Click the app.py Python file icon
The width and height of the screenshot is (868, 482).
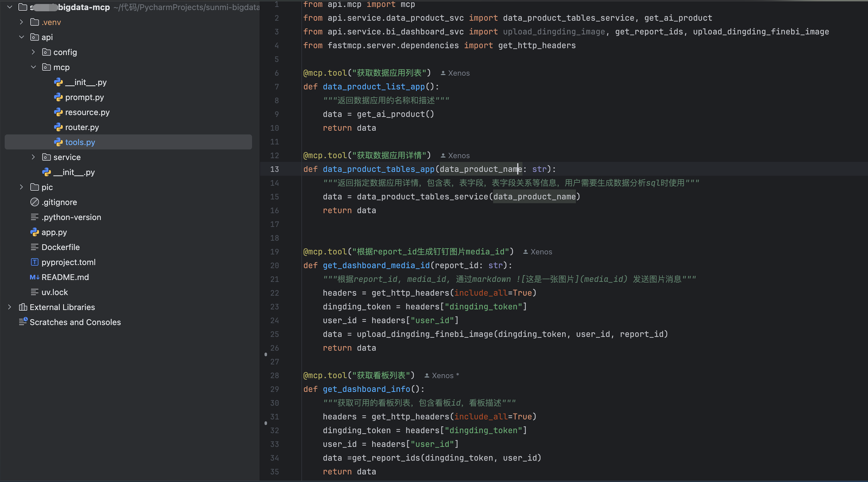pyautogui.click(x=34, y=232)
